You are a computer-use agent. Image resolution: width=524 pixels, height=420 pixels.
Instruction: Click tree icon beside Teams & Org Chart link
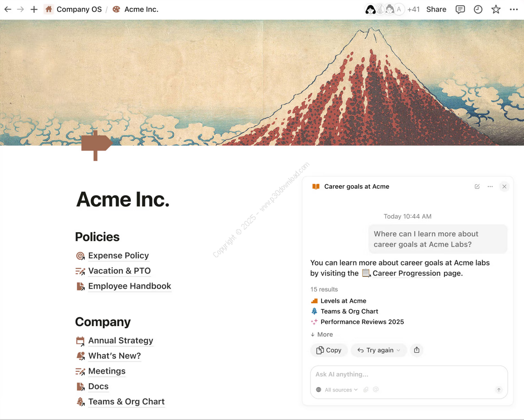pyautogui.click(x=80, y=402)
